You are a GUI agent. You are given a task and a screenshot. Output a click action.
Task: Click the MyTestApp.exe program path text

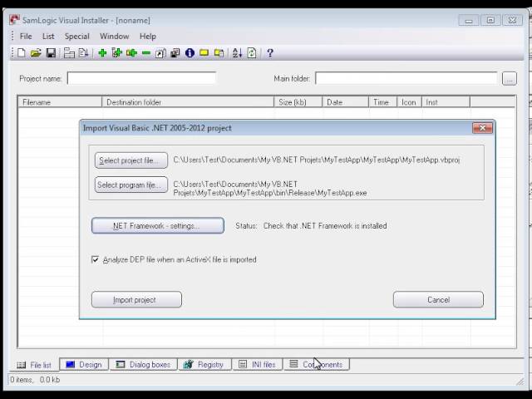pos(270,189)
